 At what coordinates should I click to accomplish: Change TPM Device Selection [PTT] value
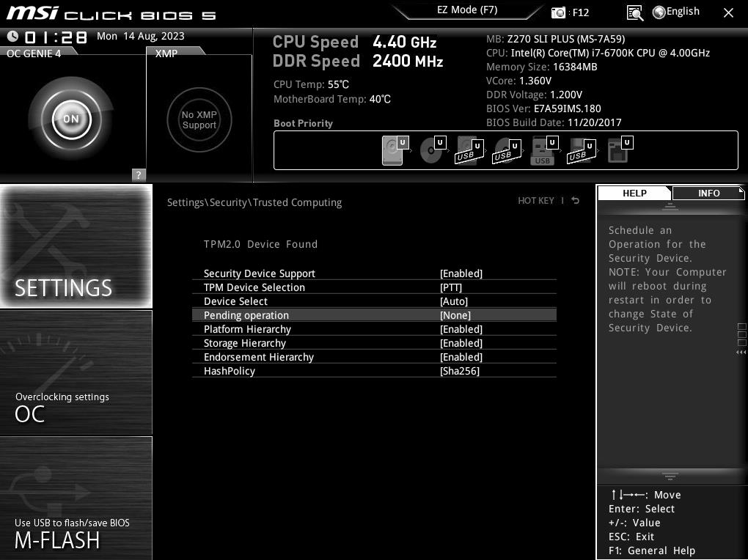click(451, 287)
